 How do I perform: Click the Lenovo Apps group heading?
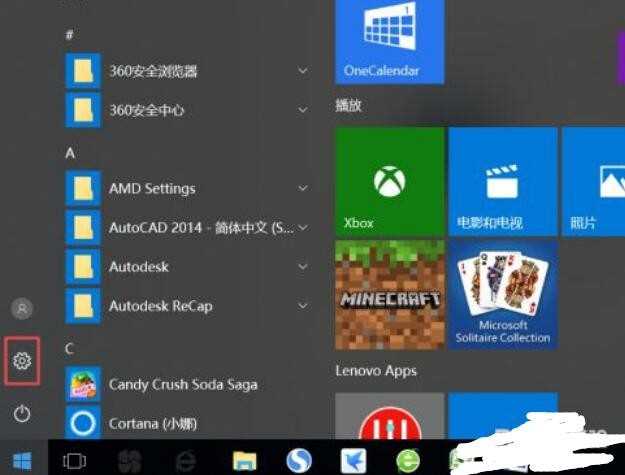tap(376, 371)
